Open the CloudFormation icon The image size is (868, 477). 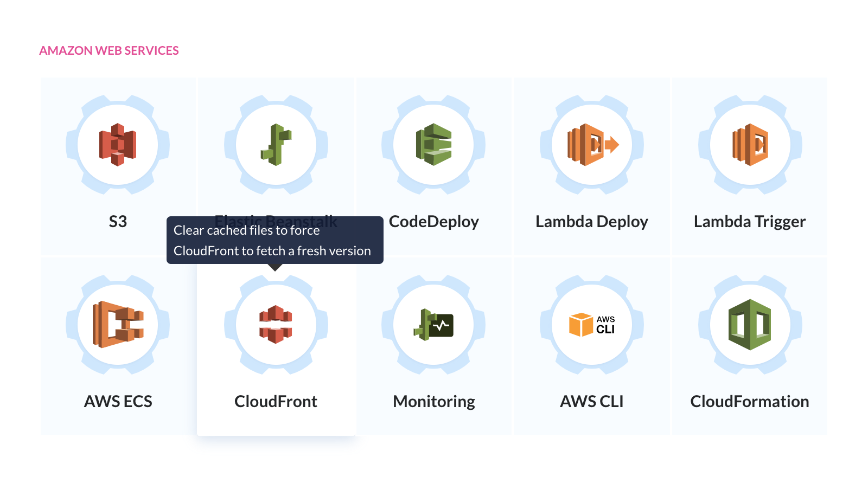click(x=750, y=325)
